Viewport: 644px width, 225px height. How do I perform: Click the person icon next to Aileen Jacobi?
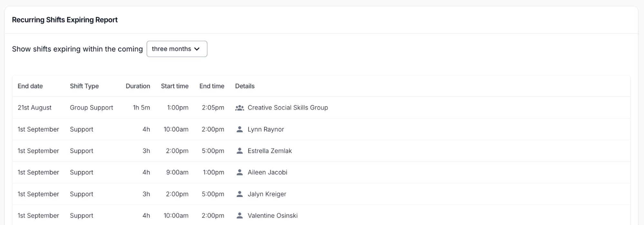pos(239,173)
